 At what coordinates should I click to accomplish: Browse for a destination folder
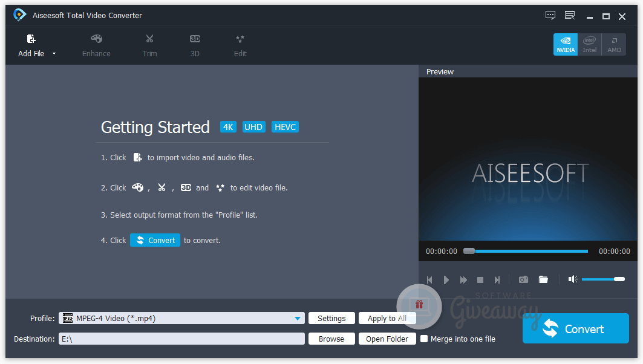[x=331, y=339]
